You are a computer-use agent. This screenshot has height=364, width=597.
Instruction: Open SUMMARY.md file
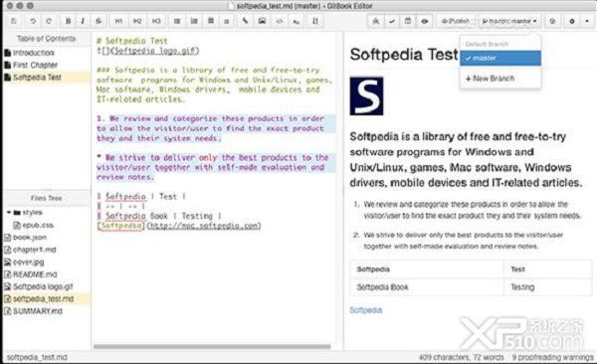[38, 311]
